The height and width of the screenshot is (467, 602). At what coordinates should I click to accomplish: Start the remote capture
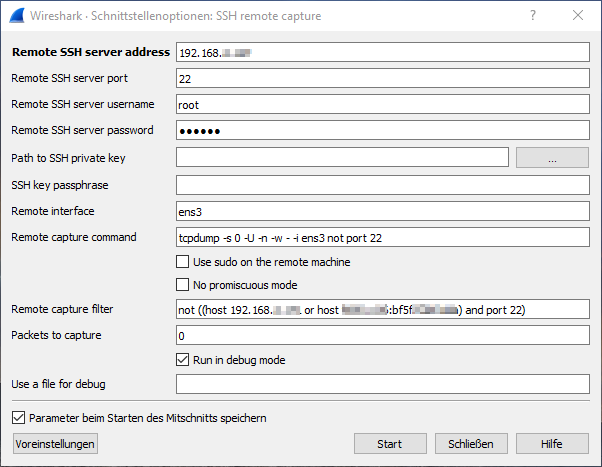tap(390, 444)
